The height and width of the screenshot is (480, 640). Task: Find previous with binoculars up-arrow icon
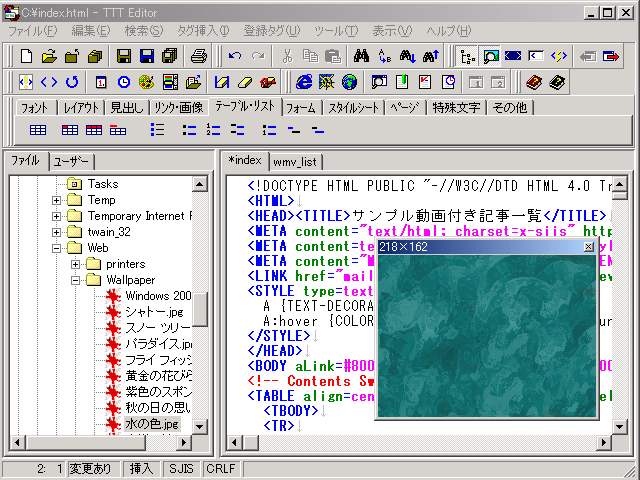pyautogui.click(x=431, y=56)
